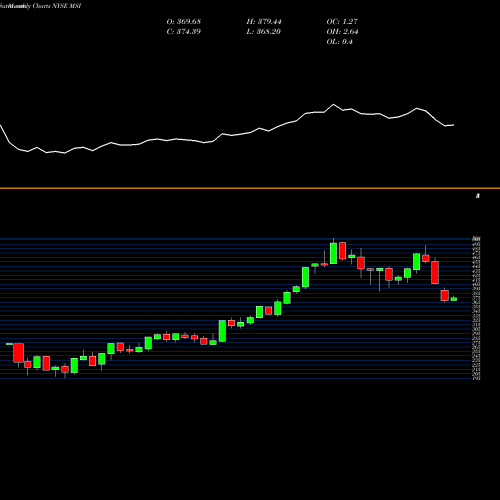Viewport: 500px width, 500px height.
Task: Click the 'OH: 2.64' reading
Action: click(x=342, y=32)
